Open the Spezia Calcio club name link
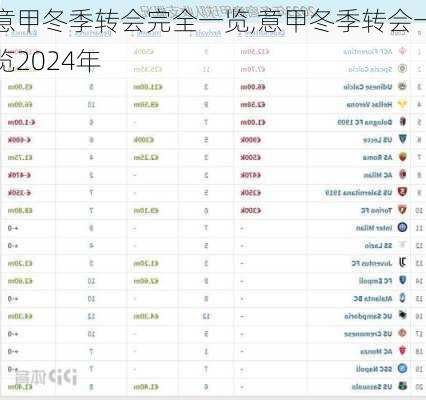426x400 pixels. point(370,69)
